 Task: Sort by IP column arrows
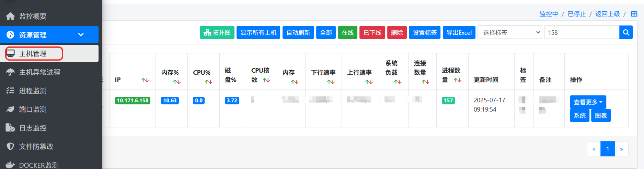coord(145,80)
